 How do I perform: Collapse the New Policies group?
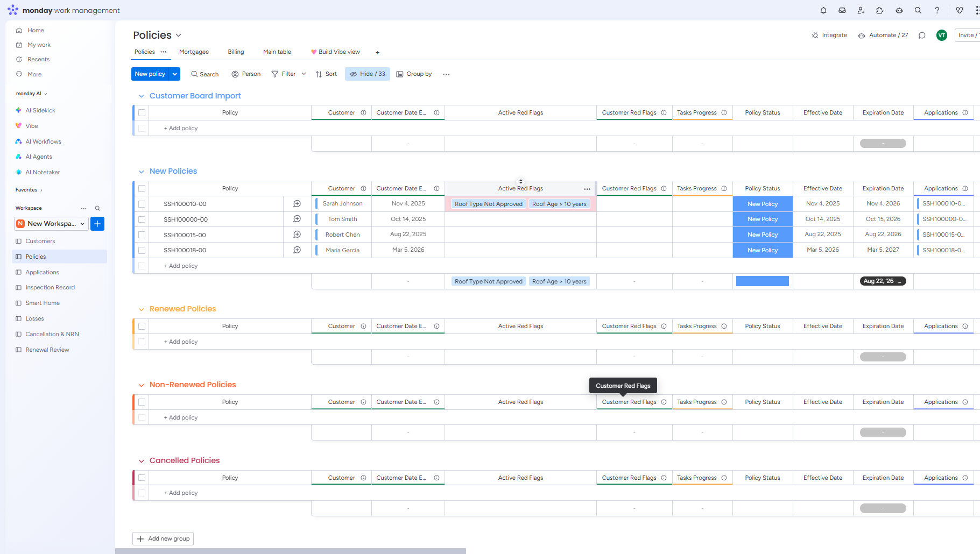tap(142, 172)
